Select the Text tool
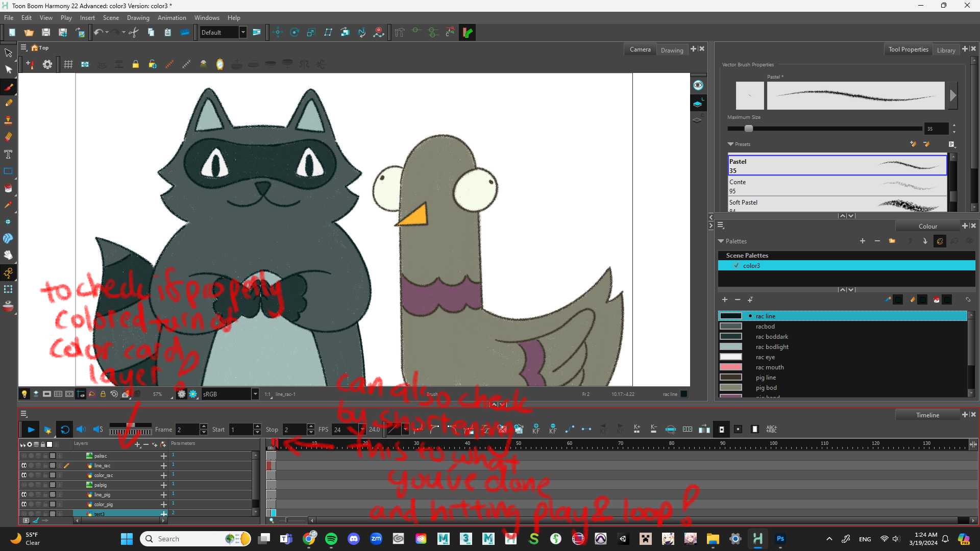Screen dimensions: 980x551 point(8,154)
